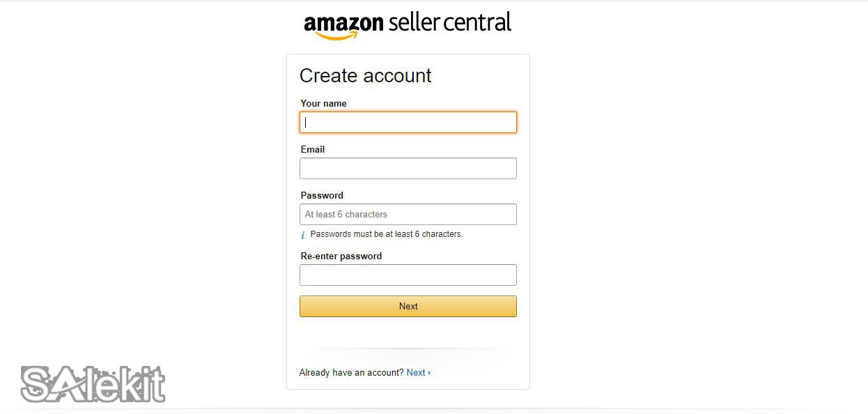Viewport: 868px width, 414px height.
Task: Click the Password label above its field
Action: pyautogui.click(x=321, y=195)
